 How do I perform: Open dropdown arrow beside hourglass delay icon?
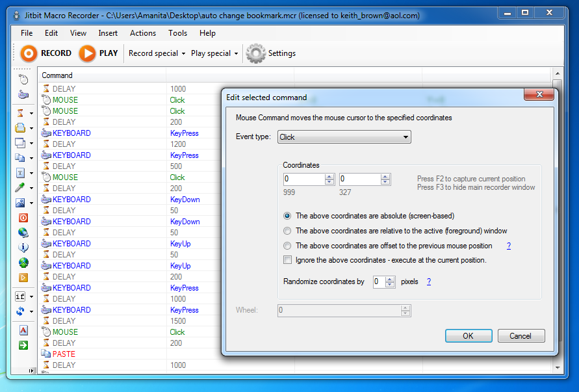[x=31, y=113]
